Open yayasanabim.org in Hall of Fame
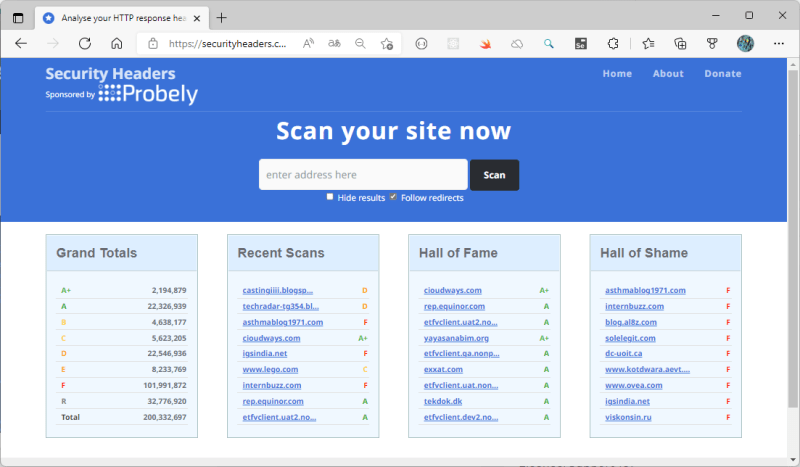The width and height of the screenshot is (800, 467). 456,338
